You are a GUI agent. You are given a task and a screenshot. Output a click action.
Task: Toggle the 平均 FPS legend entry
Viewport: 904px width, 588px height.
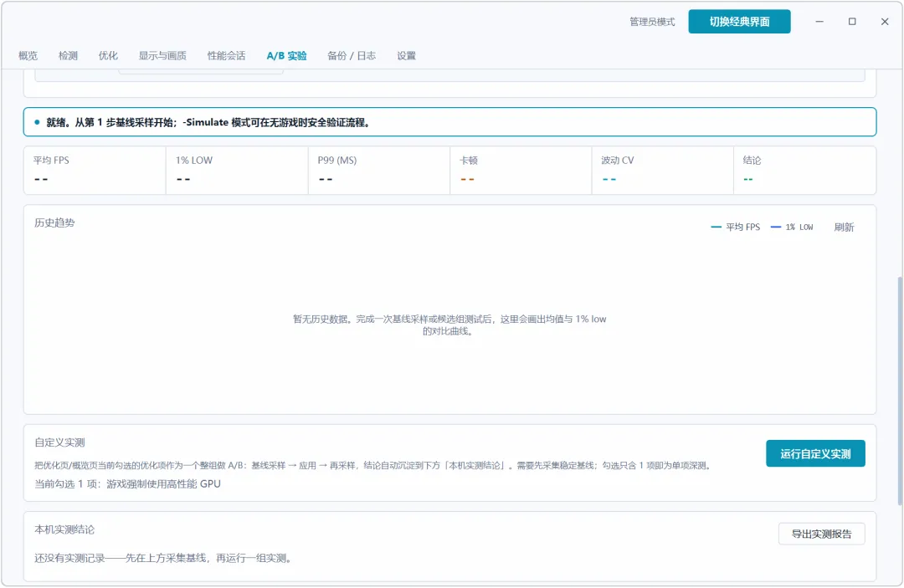point(736,227)
